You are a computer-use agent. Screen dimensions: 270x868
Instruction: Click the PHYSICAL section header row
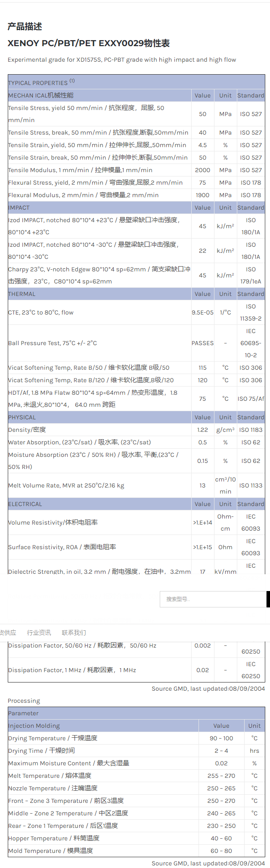[x=22, y=417]
